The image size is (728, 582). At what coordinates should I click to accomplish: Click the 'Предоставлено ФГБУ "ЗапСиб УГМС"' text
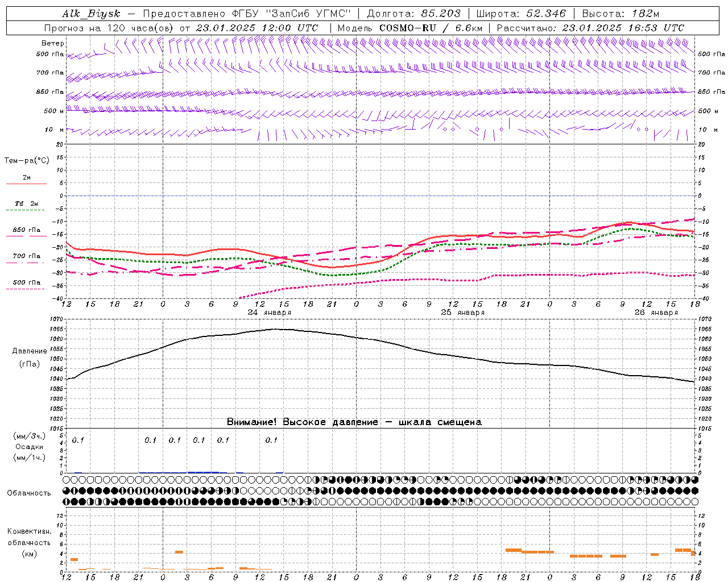tap(247, 14)
